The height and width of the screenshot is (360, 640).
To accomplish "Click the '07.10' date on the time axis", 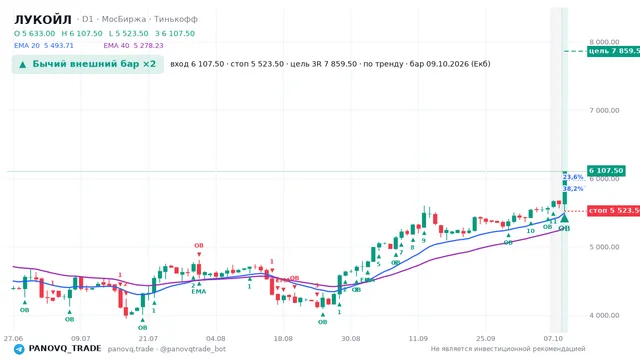I will click(553, 339).
